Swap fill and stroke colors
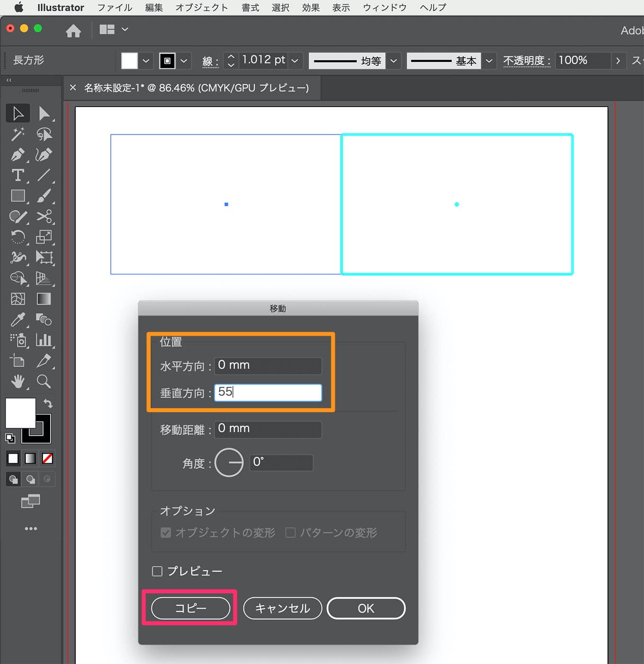 (48, 404)
